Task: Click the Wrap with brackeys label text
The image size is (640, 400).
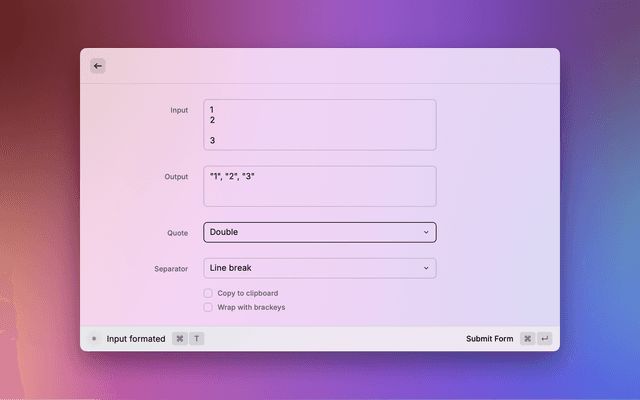Action: coord(251,307)
